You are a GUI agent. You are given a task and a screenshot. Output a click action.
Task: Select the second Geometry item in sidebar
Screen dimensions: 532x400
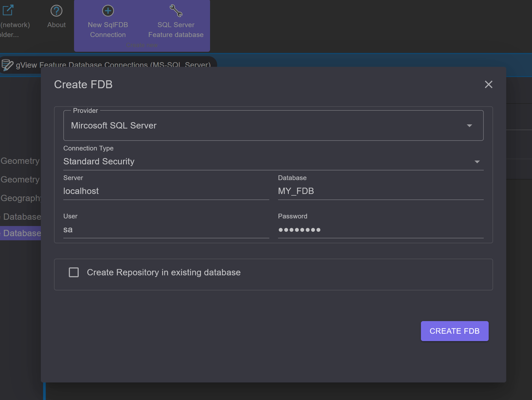[20, 179]
